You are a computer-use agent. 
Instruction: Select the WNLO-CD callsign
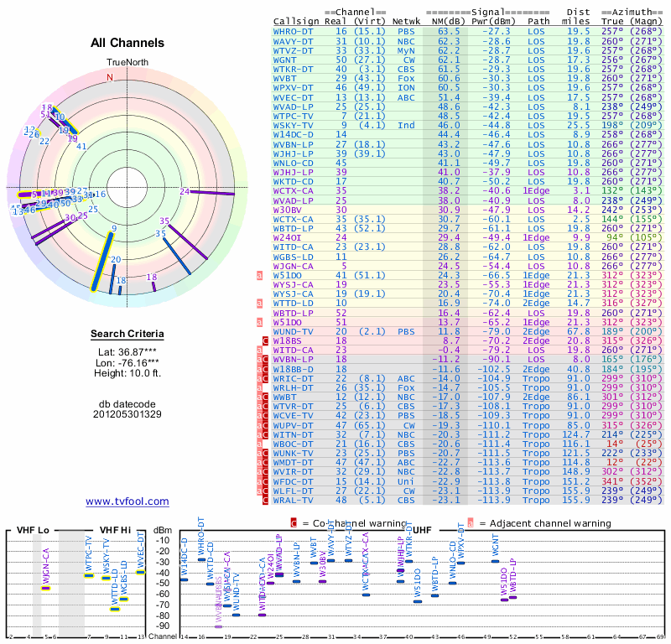(x=293, y=163)
